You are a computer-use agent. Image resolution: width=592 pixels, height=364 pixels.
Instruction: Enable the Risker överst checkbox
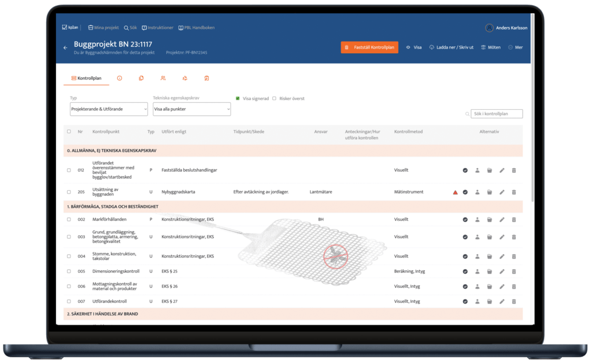tap(274, 98)
